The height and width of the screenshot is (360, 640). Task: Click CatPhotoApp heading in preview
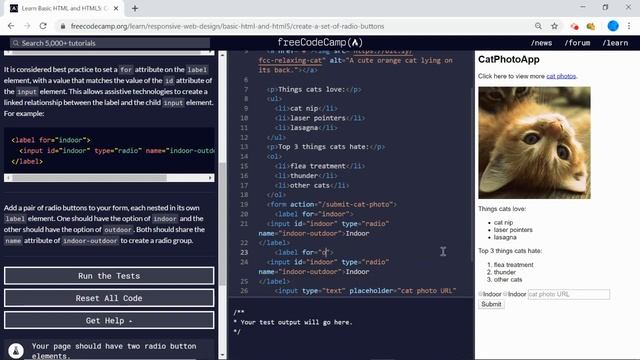[509, 60]
